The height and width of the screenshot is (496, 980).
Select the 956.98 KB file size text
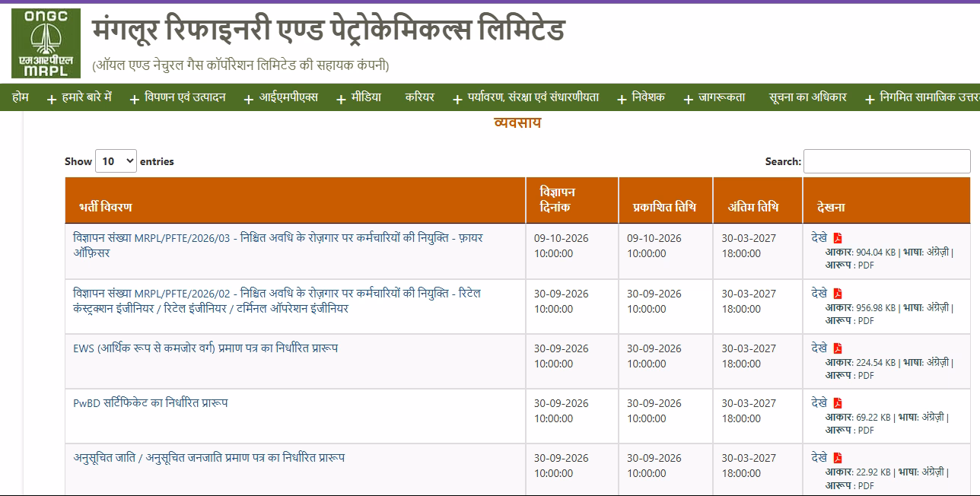(x=876, y=308)
